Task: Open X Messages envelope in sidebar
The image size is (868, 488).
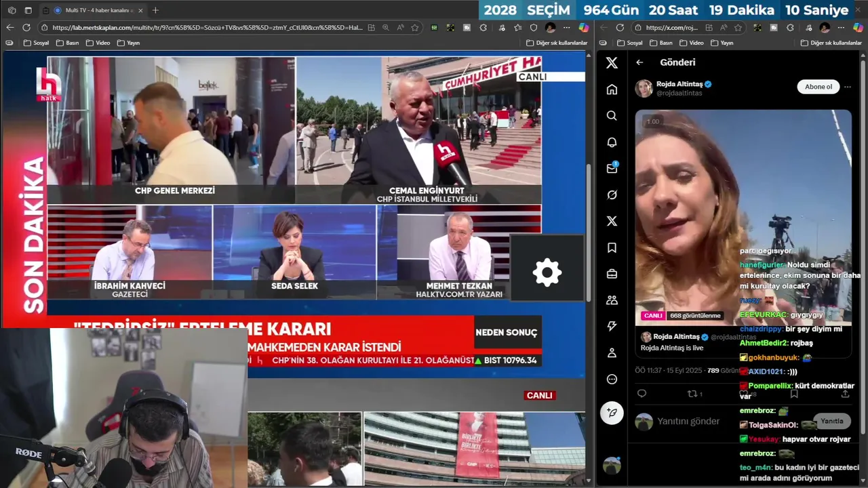Action: (612, 169)
